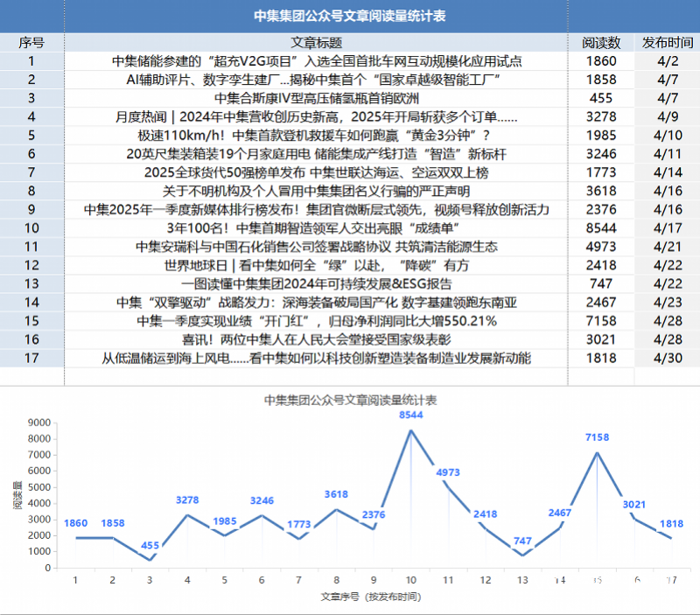This screenshot has width=700, height=615.
Task: Click the 序号 column header
Action: [x=31, y=43]
